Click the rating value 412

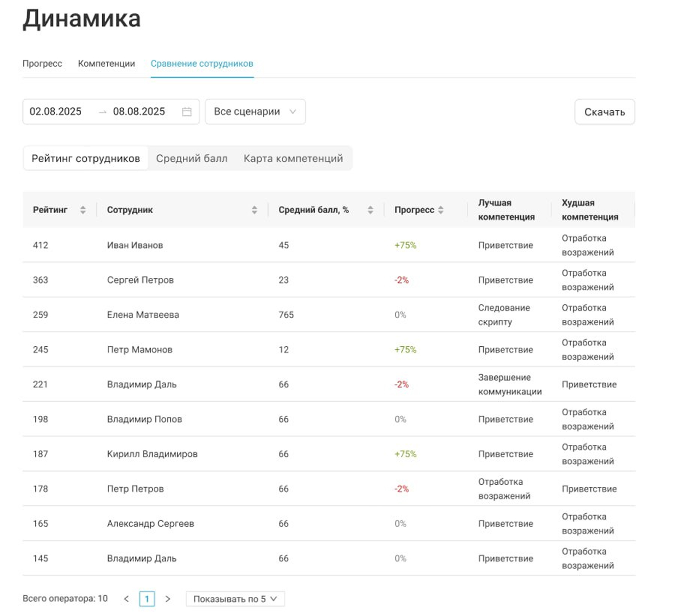(x=40, y=245)
